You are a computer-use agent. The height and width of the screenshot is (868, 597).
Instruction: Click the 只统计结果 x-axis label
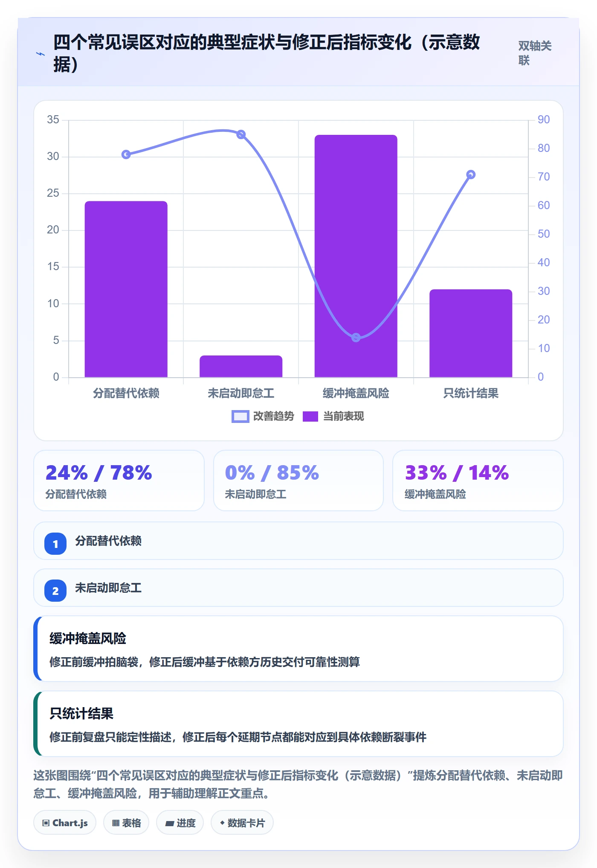471,393
